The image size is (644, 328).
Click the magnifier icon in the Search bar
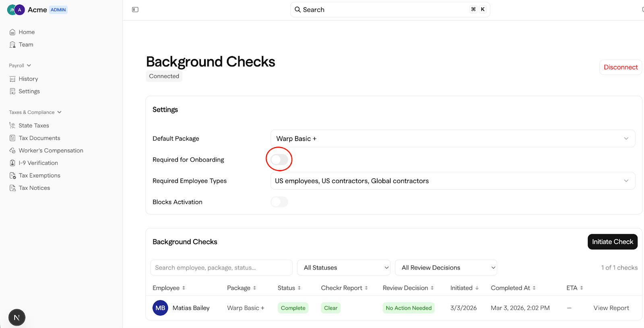[x=298, y=10]
